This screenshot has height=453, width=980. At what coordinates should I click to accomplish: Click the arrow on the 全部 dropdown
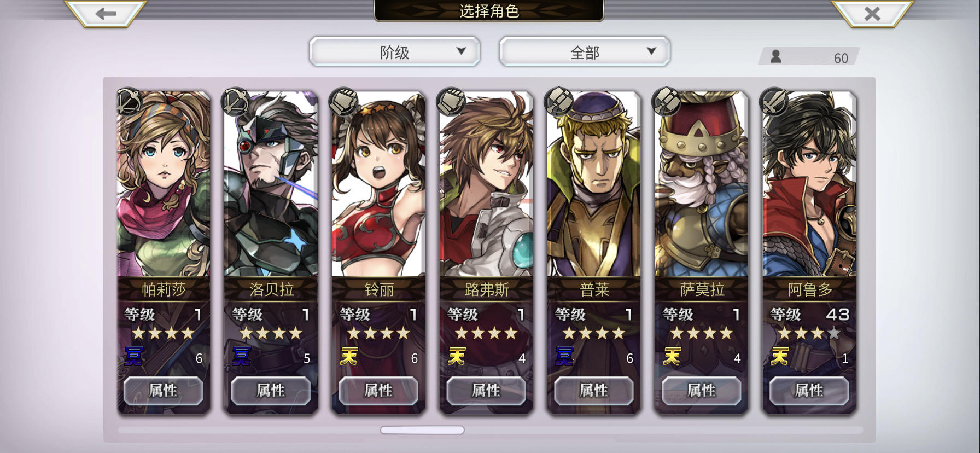coord(651,51)
